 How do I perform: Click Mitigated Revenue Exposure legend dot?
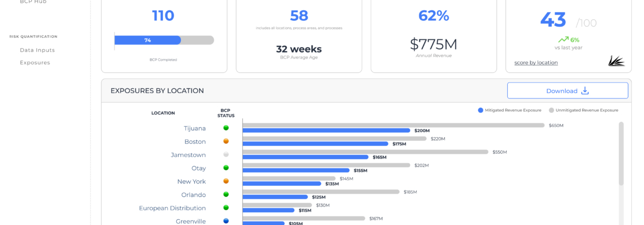[x=481, y=110]
